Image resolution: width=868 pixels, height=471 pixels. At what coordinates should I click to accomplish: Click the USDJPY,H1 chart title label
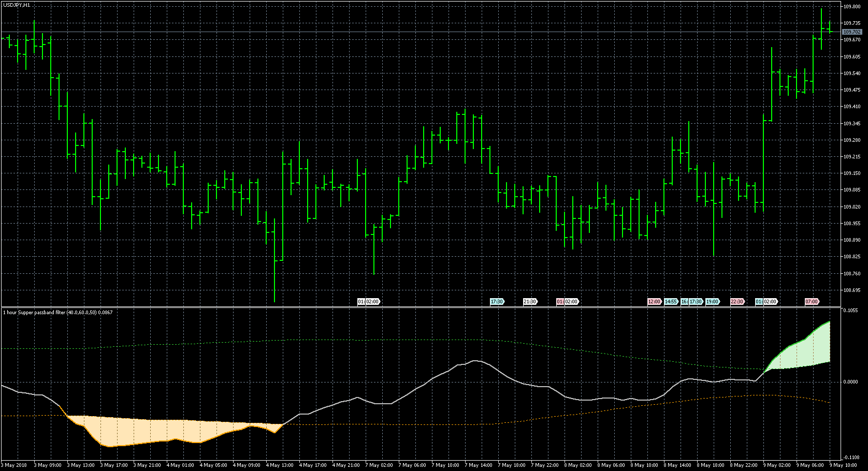tap(17, 5)
